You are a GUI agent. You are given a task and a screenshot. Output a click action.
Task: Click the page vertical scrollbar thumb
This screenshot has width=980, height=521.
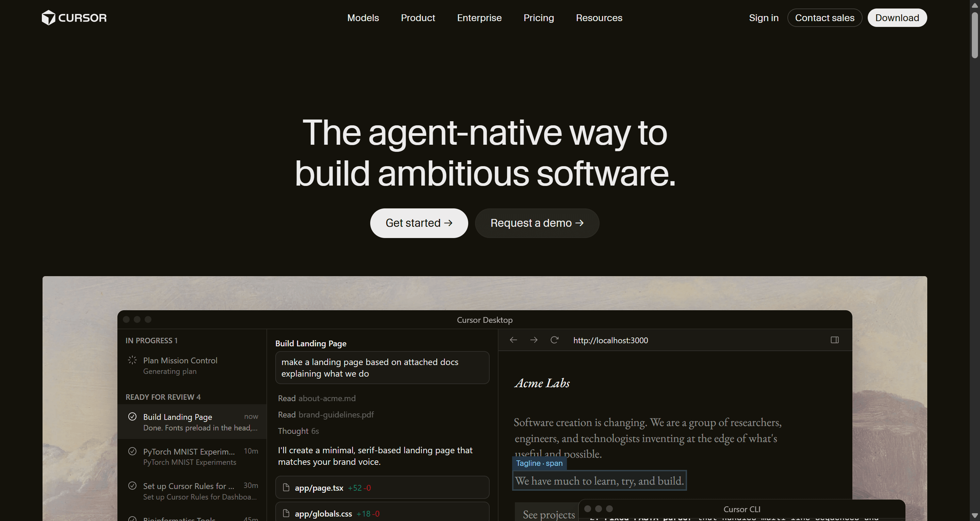tap(975, 35)
